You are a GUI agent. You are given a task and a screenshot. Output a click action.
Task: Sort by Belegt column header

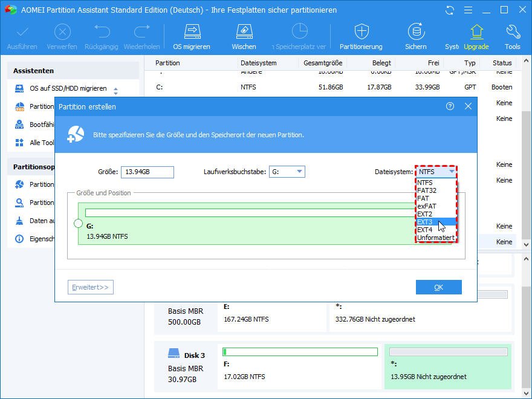point(381,63)
